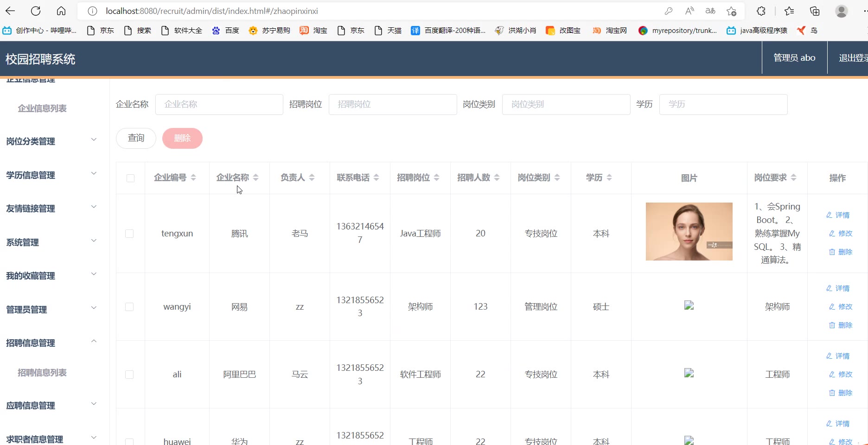Sort by 企业编号 column arrows
Image resolution: width=868 pixels, height=445 pixels.
click(193, 178)
